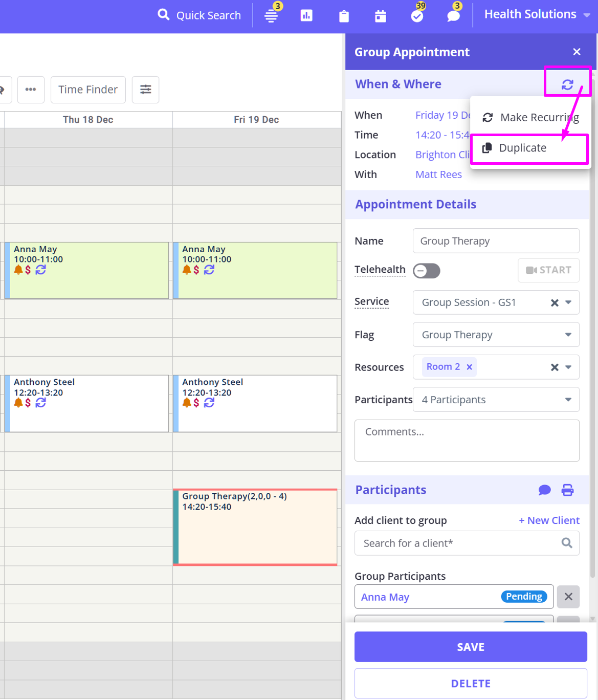
Task: Open messages chat bubble in header
Action: [453, 16]
